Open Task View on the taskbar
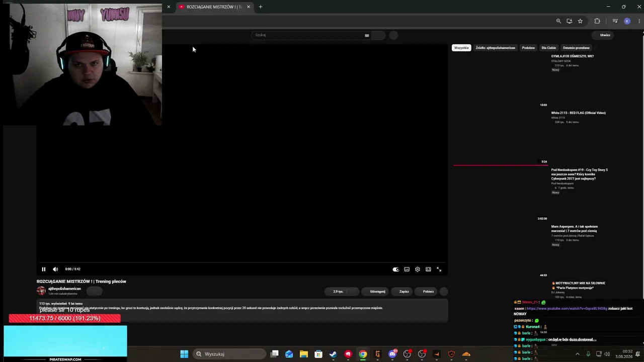Screen dimensions: 644x362 [274, 354]
